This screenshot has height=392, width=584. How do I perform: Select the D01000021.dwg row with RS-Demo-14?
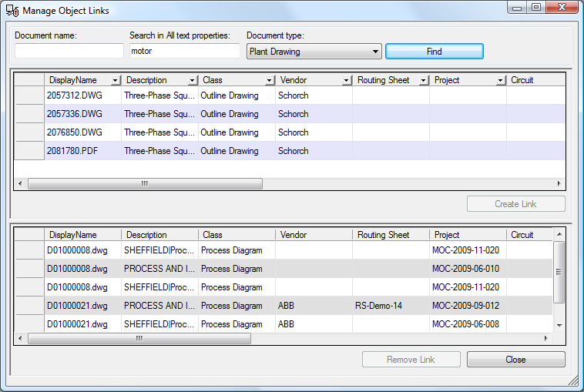pyautogui.click(x=76, y=306)
